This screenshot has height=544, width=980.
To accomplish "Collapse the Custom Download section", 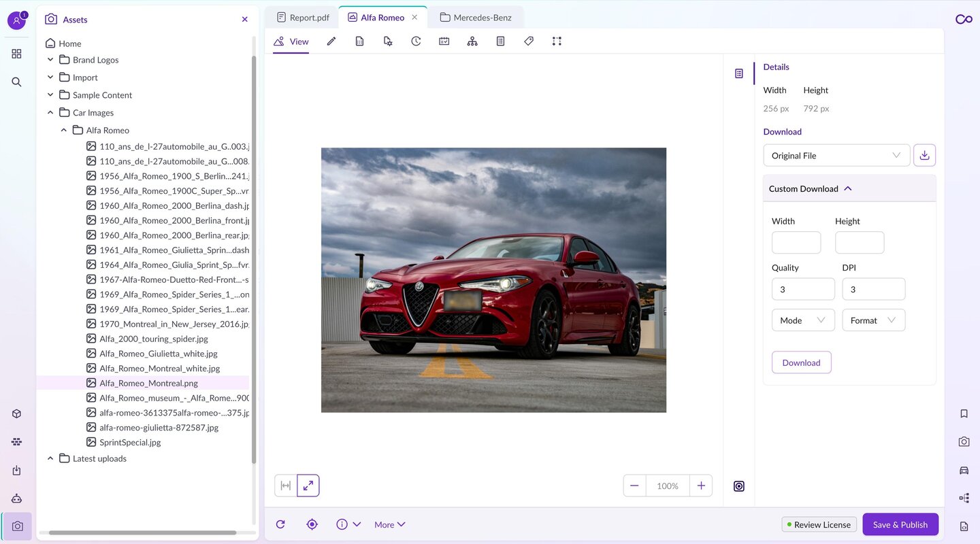I will click(848, 189).
